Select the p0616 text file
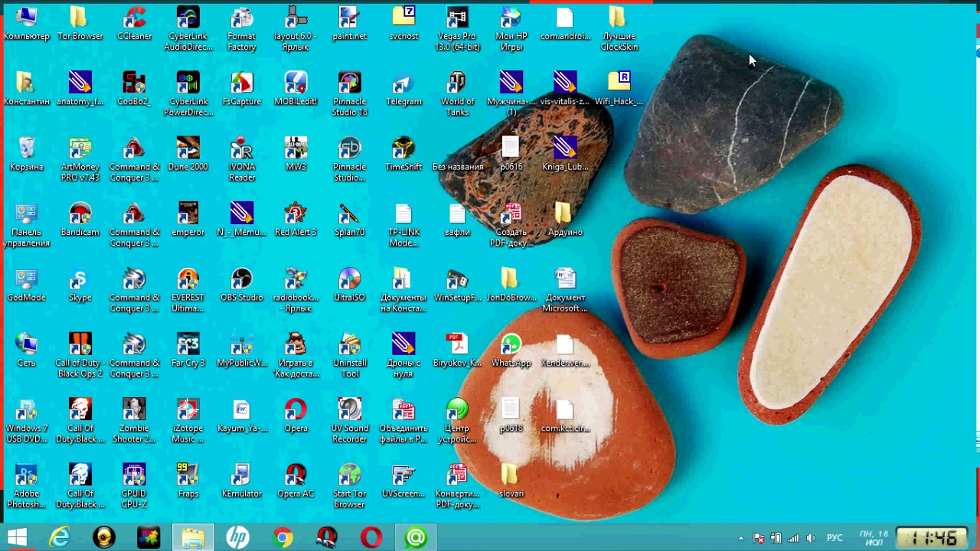Image resolution: width=980 pixels, height=551 pixels. pyautogui.click(x=511, y=154)
